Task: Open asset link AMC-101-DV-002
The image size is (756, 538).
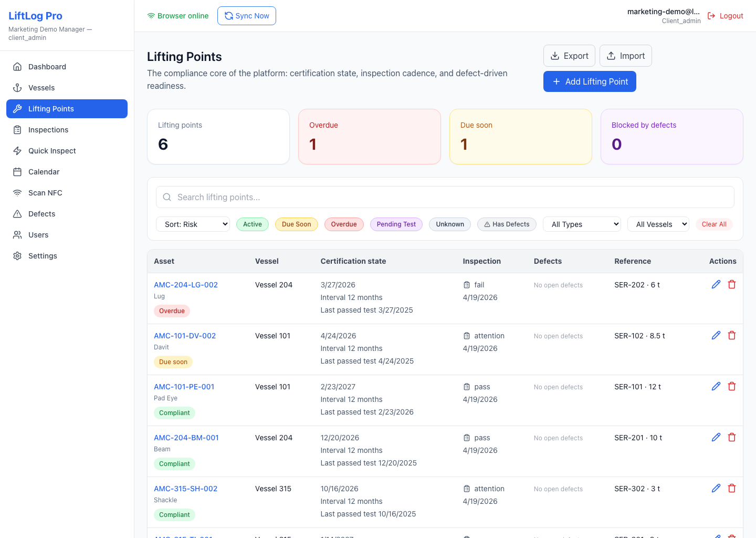Action: pyautogui.click(x=185, y=336)
